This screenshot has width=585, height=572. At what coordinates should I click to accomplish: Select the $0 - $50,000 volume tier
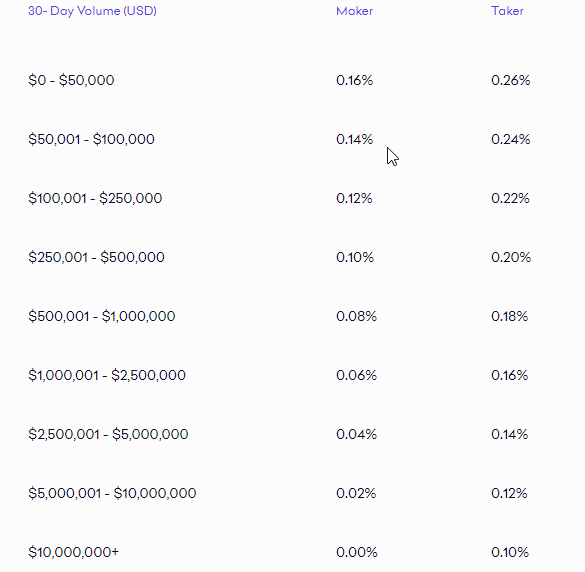pos(71,80)
